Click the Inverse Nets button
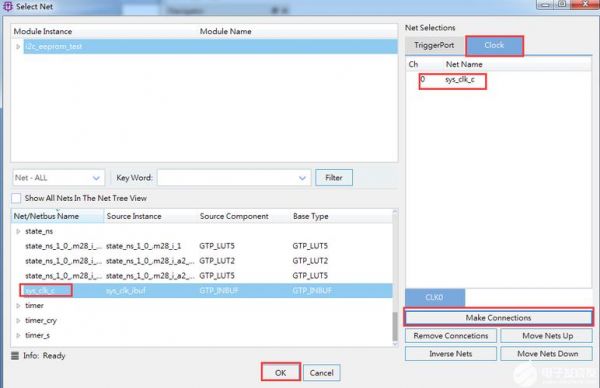 (451, 354)
